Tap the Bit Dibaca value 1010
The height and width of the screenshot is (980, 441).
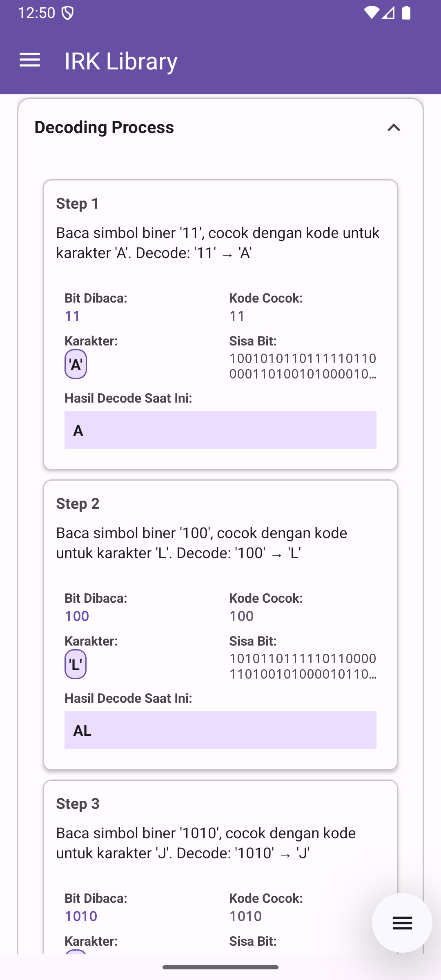click(x=81, y=916)
